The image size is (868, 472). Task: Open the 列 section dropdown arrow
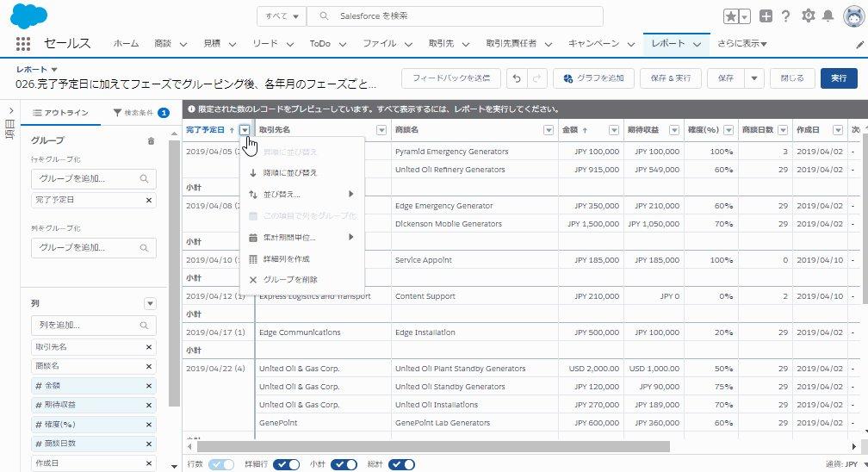pos(150,303)
